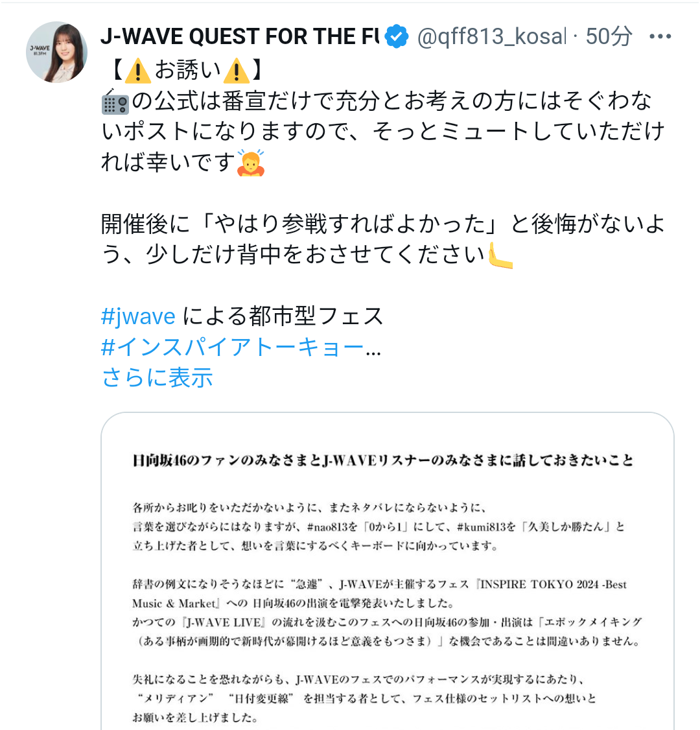Open the J-WAVE profile avatar photo
This screenshot has height=730, width=700.
point(56,52)
